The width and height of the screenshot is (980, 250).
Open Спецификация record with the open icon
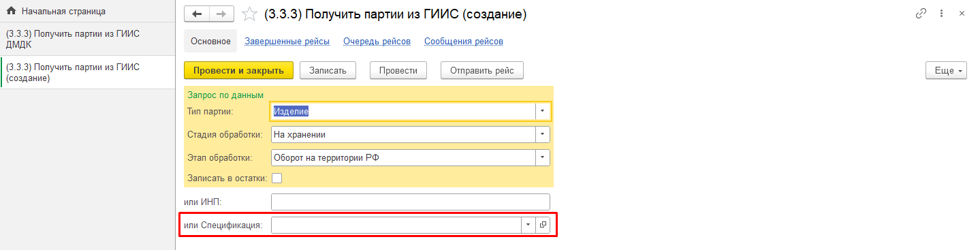pos(543,225)
